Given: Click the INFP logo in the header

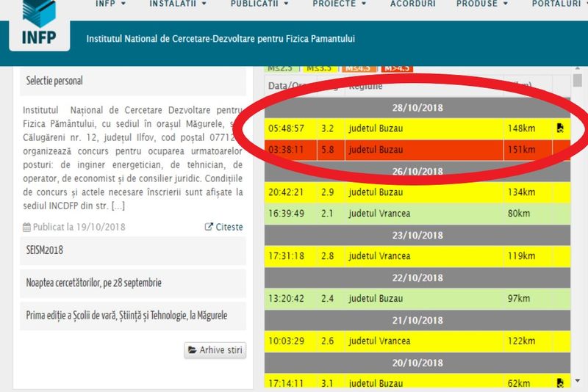Looking at the screenshot, I should click(39, 24).
